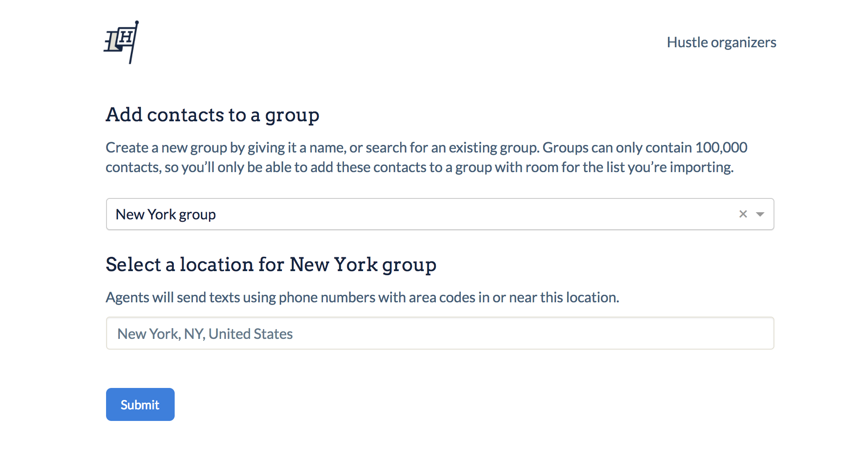Show the group list via the caret triangle
Screen dimensions: 868x470
coord(760,214)
